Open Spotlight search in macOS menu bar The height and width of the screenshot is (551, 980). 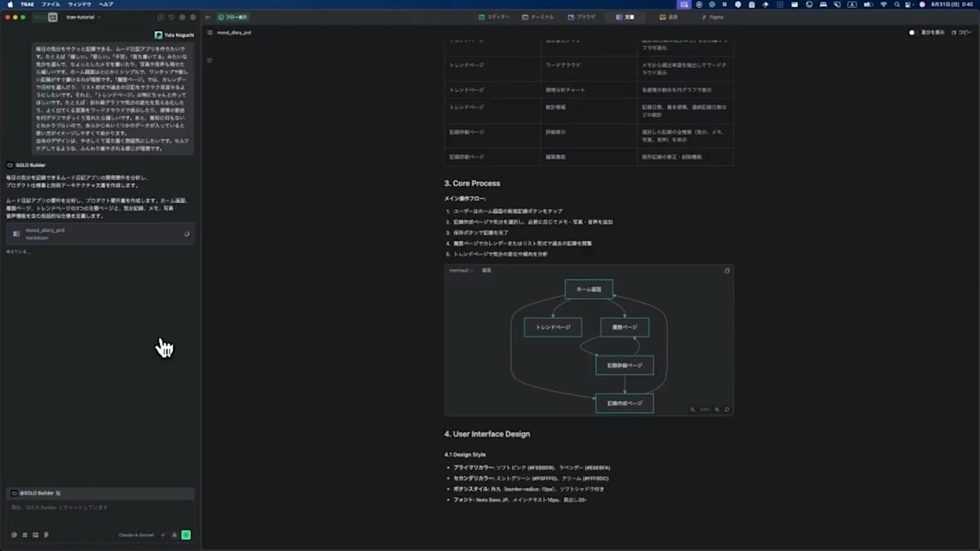897,4
